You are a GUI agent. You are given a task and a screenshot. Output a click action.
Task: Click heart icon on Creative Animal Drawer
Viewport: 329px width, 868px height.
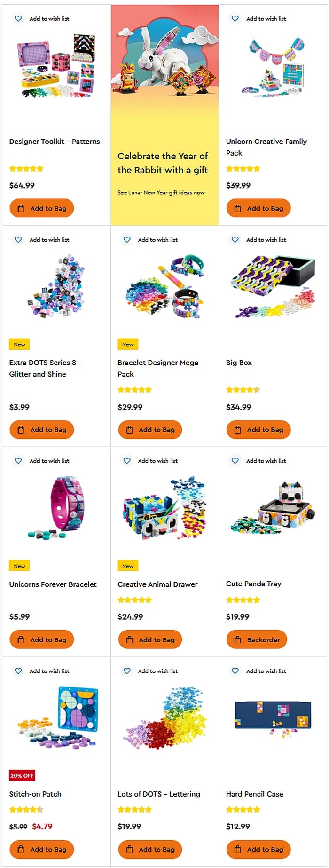tap(127, 461)
